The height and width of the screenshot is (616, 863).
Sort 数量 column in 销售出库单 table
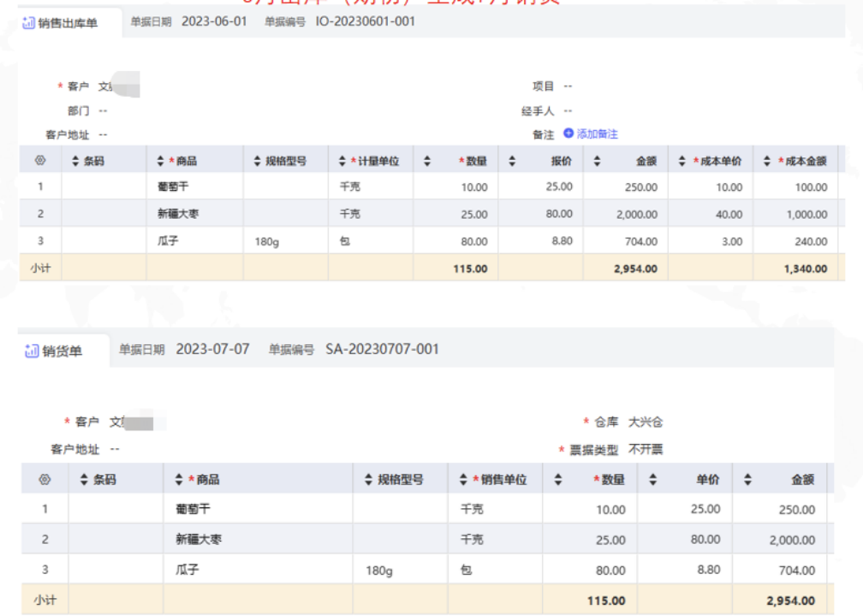pos(427,161)
